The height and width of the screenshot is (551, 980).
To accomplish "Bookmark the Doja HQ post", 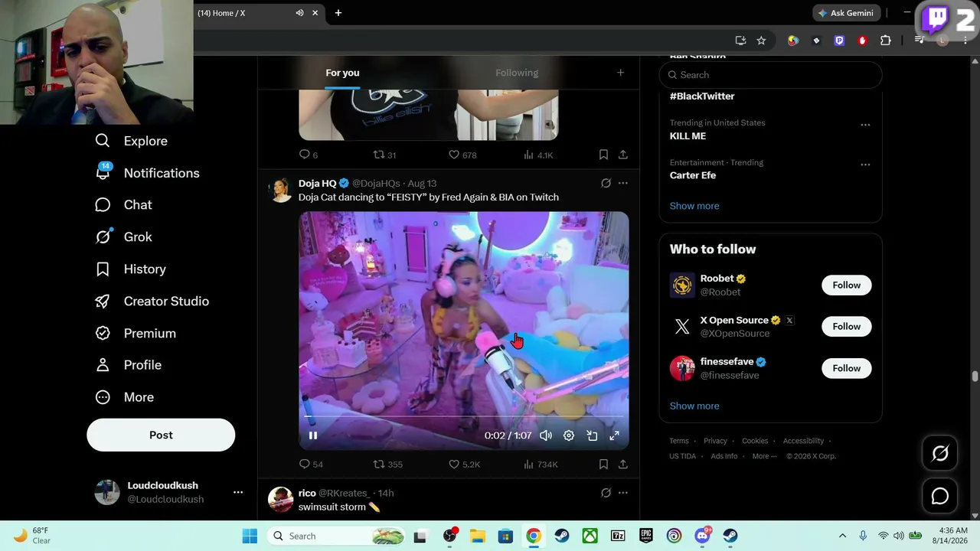I will pos(603,465).
